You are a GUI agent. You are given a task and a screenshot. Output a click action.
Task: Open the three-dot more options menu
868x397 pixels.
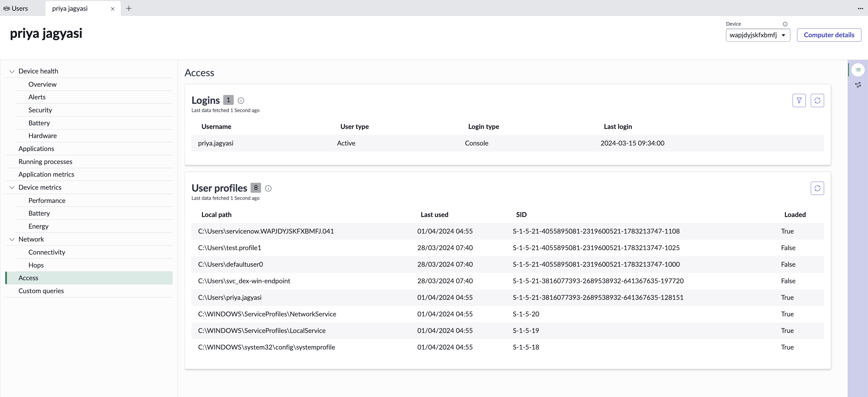tap(860, 8)
